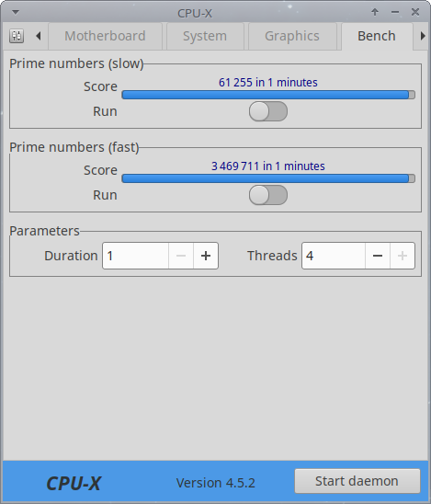This screenshot has width=431, height=504.
Task: Increase Duration with plus button
Action: [206, 256]
